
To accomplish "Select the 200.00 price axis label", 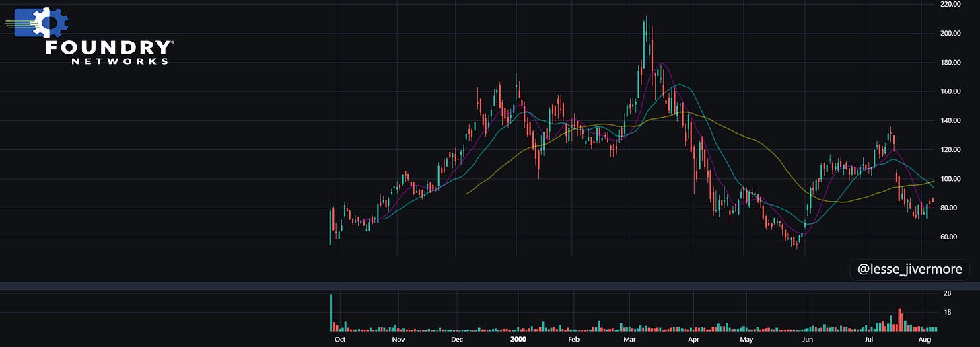I will [x=951, y=34].
